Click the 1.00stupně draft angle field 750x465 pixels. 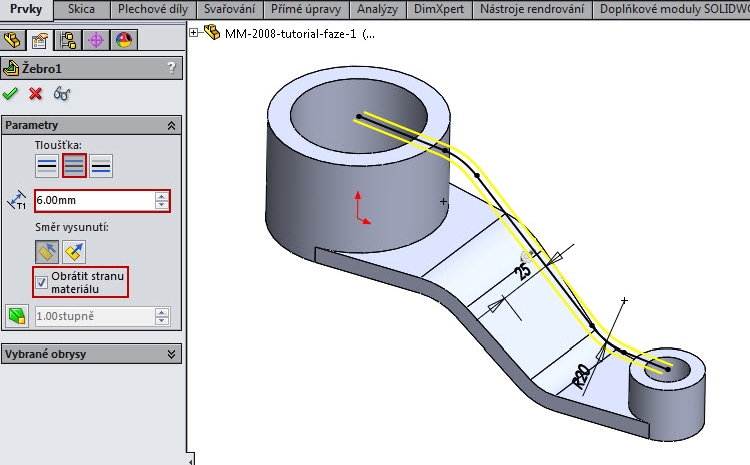(x=95, y=316)
